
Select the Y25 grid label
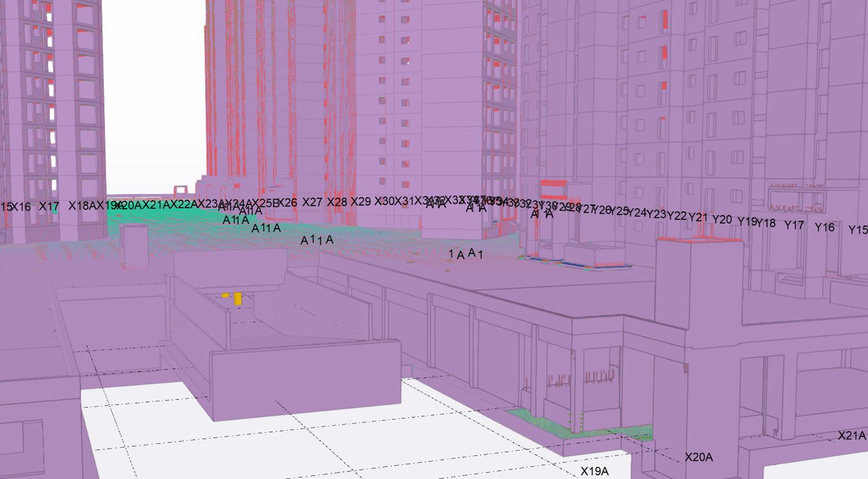(x=619, y=211)
